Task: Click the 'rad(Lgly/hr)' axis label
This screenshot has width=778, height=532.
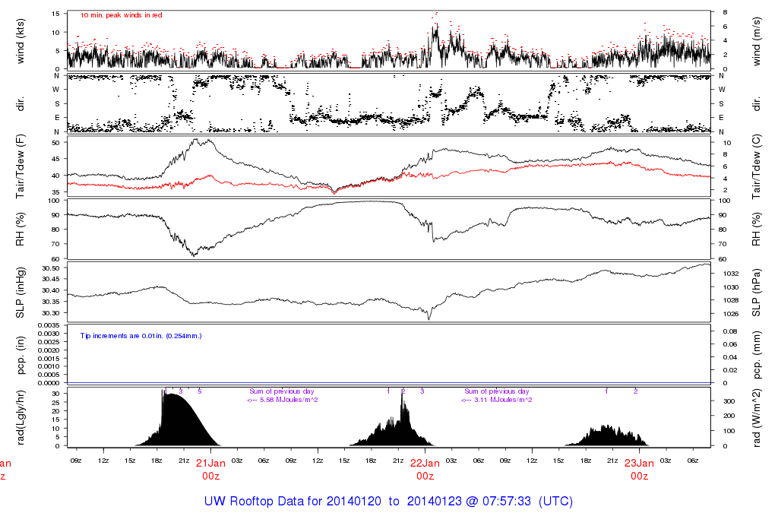Action: (21, 417)
